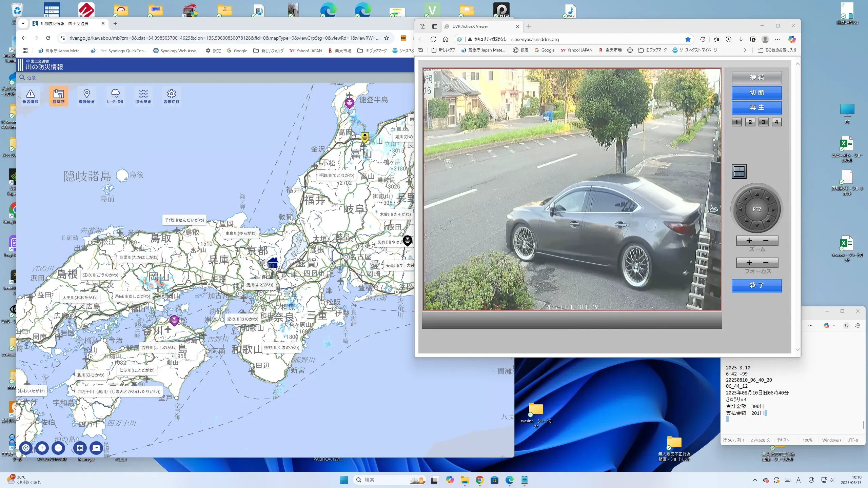Click the 終了 exit button
This screenshot has width=868, height=488.
(756, 285)
